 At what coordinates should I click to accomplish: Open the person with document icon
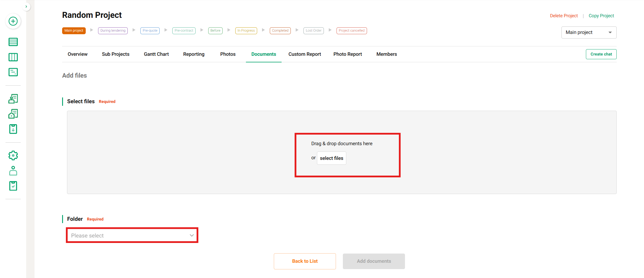click(13, 99)
